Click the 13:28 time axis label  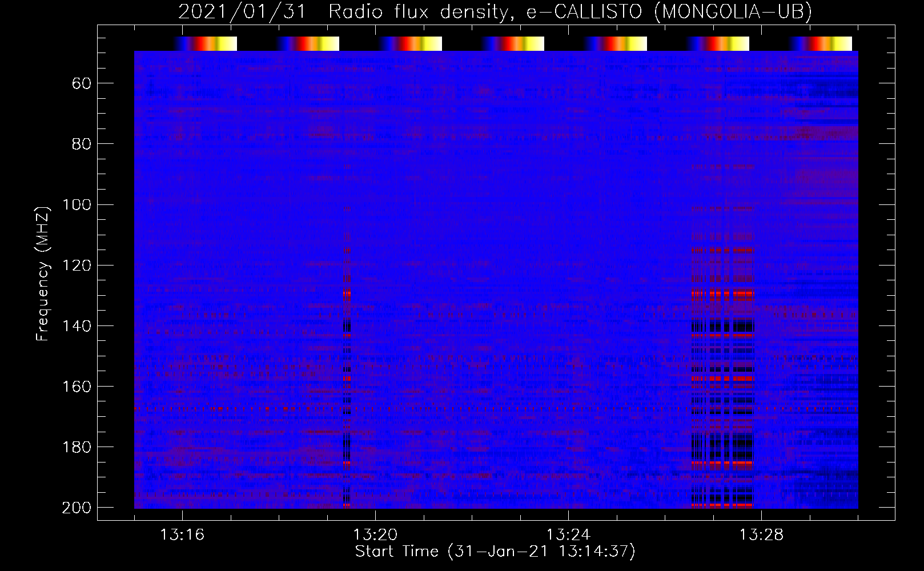tap(761, 535)
